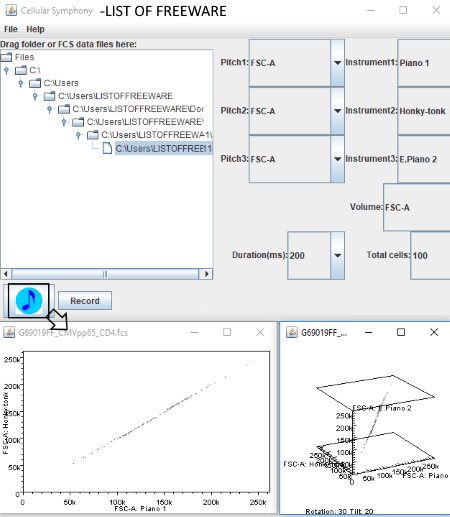The height and width of the screenshot is (517, 450).
Task: Click the Cellular Symphony Java title icon
Action: [11, 10]
